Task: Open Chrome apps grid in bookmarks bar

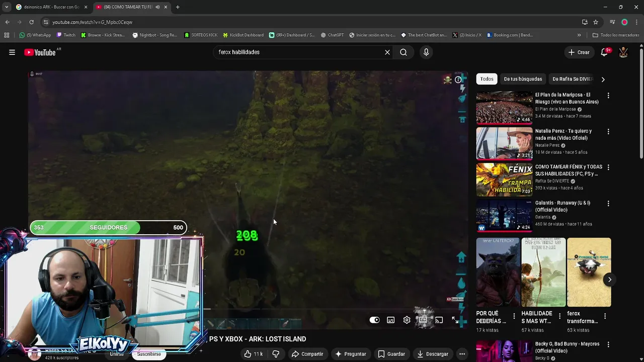Action: coord(7,35)
